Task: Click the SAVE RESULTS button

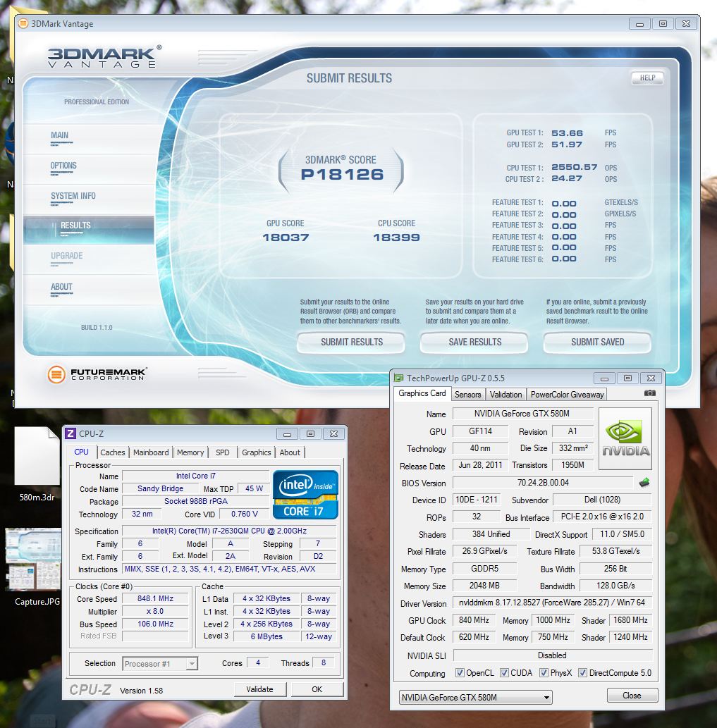Action: point(474,343)
